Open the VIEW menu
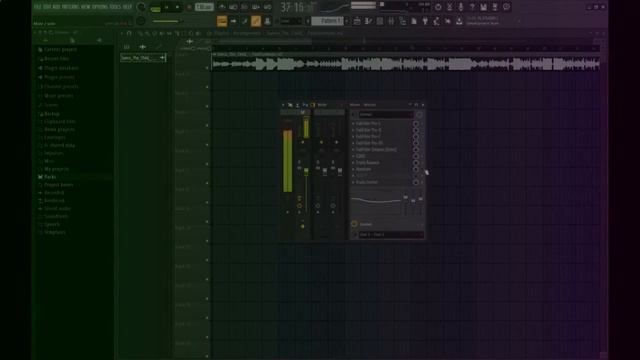 pos(86,7)
